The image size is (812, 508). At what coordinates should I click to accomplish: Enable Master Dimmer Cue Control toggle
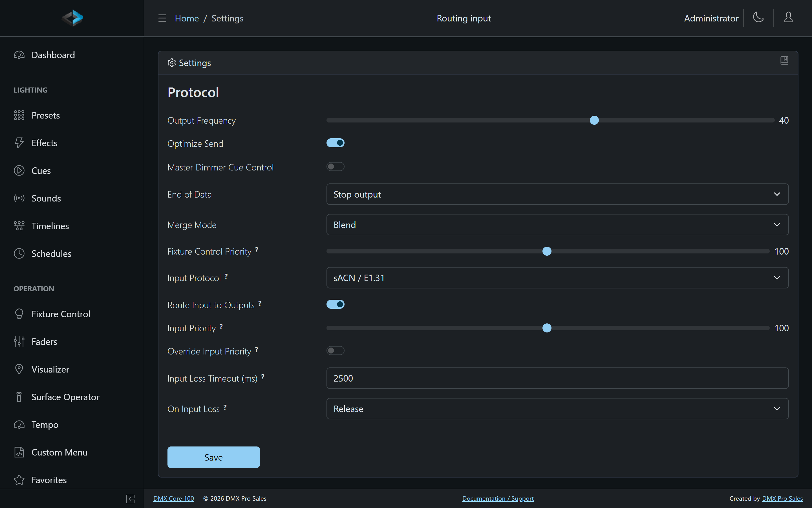tap(336, 167)
